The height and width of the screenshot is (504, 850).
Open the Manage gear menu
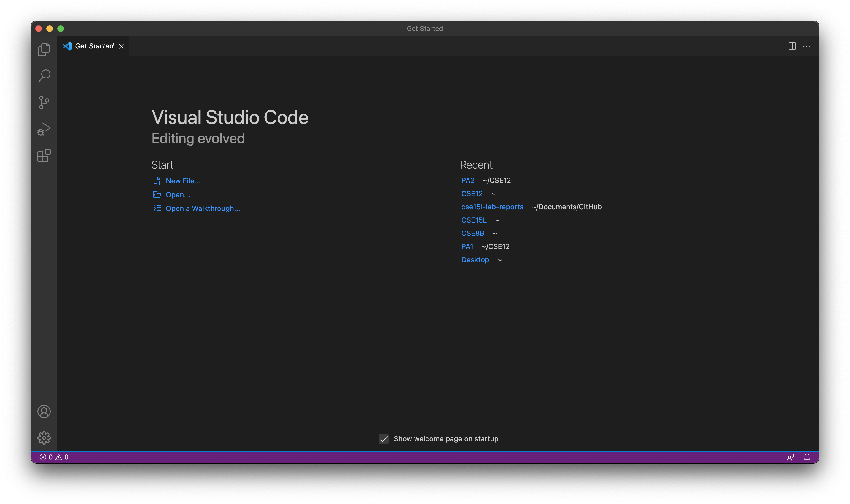point(44,438)
